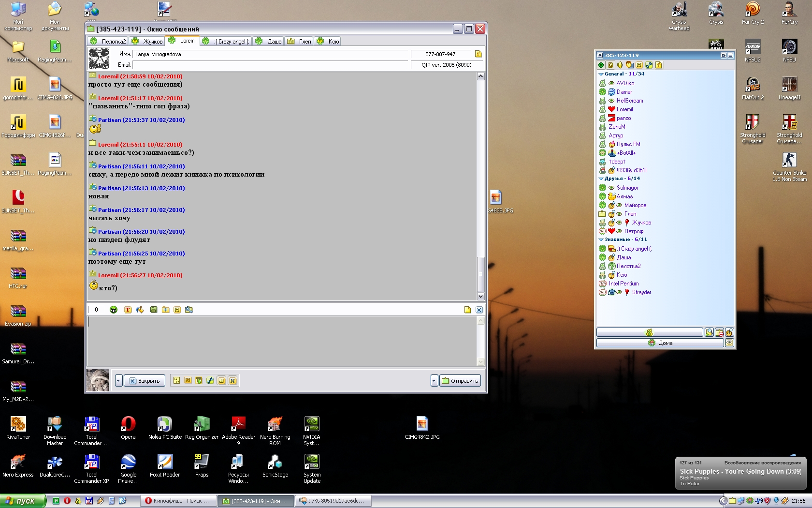Switch to the Crazy angel chat tab
The image size is (812, 508).
[x=226, y=42]
